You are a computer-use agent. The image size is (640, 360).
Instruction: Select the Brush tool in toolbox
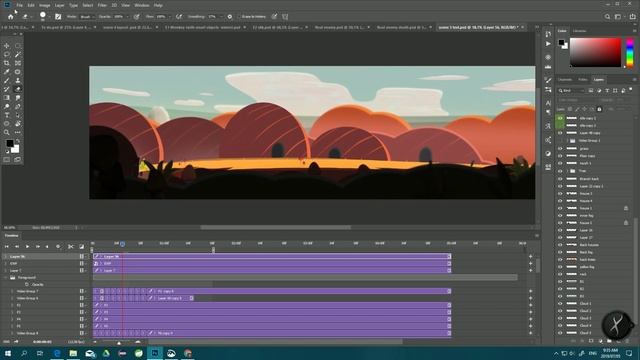click(7, 80)
